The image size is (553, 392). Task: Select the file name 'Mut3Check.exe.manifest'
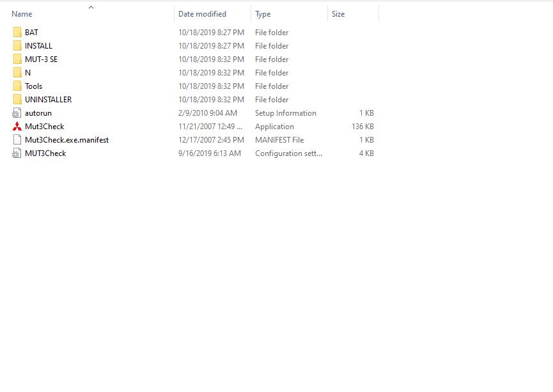(66, 139)
